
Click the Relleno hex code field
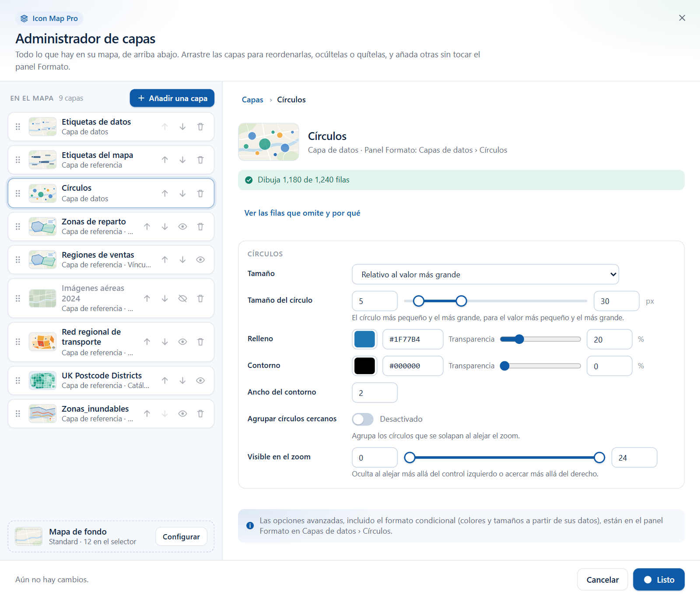tap(413, 339)
